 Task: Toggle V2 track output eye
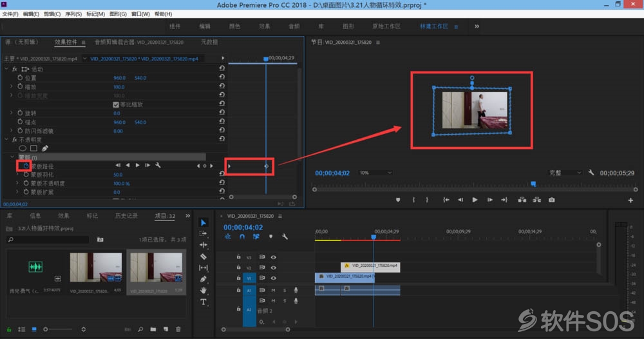coord(274,267)
